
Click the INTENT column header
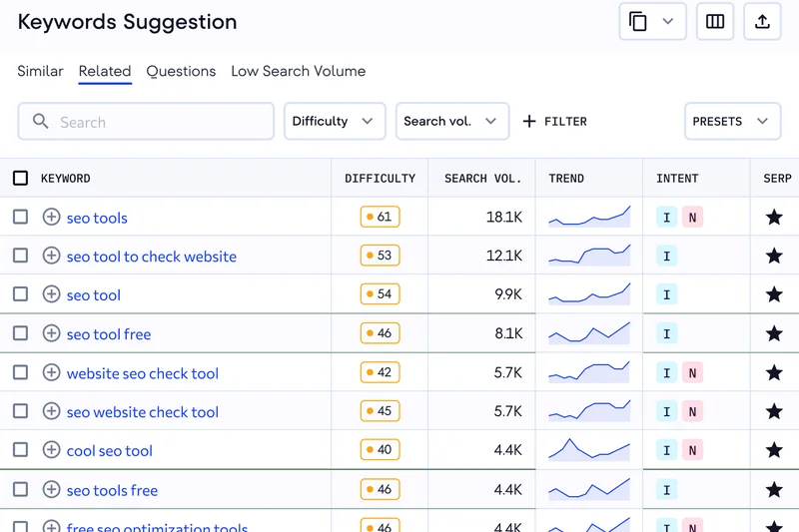click(x=677, y=179)
